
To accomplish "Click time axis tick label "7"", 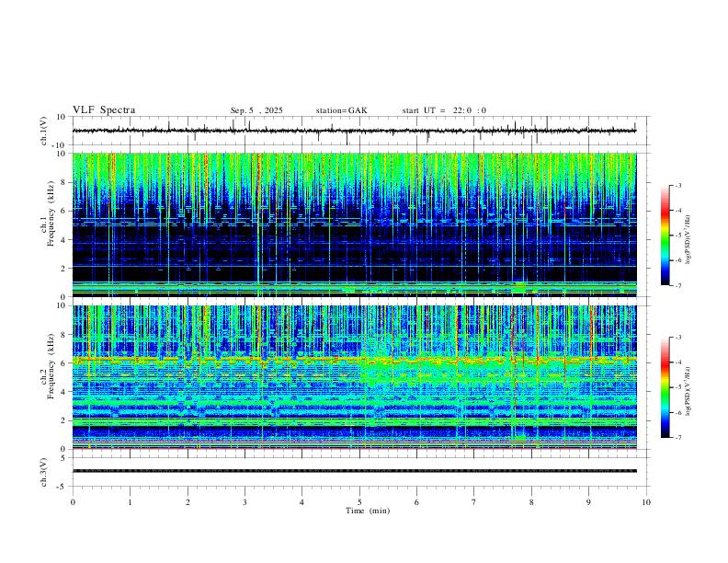I will coord(474,502).
